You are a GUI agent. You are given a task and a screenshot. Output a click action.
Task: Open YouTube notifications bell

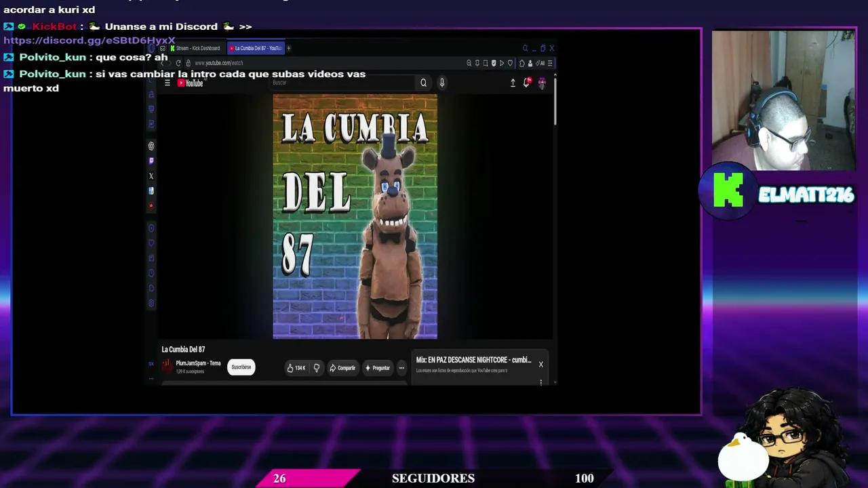tap(526, 83)
